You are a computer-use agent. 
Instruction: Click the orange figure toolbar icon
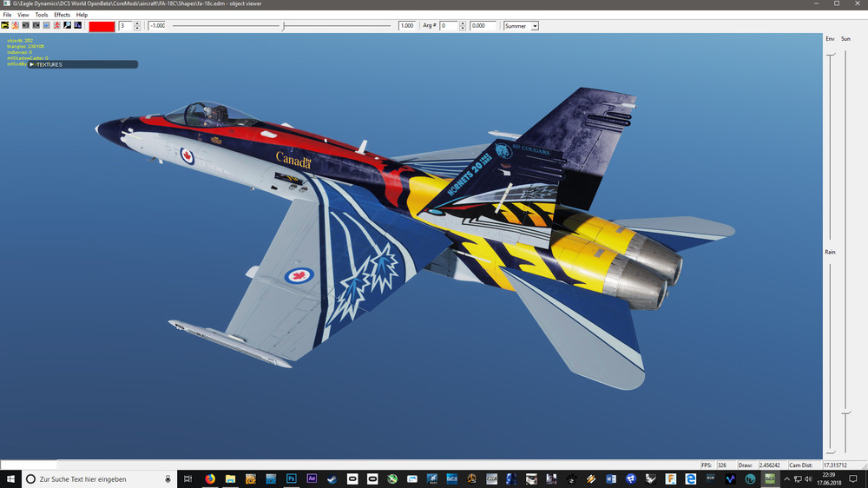coord(16,25)
